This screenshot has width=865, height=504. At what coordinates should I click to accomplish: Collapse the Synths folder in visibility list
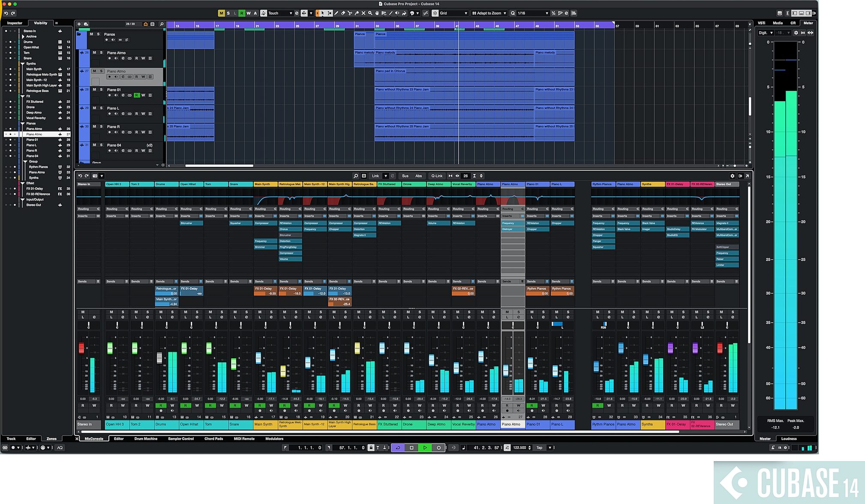tap(23, 63)
